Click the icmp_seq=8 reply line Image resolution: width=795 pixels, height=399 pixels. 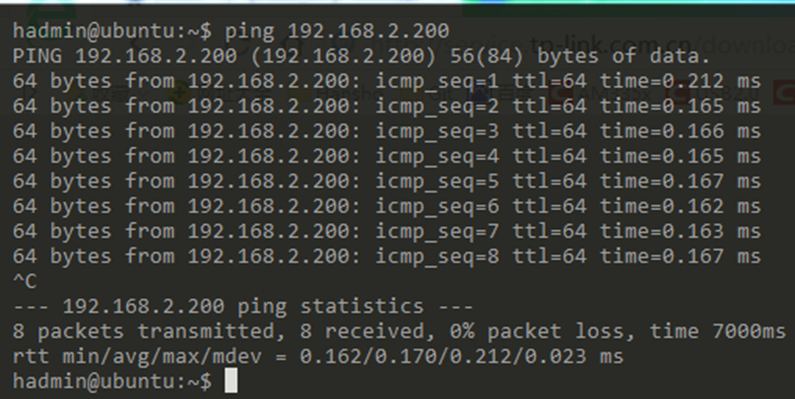pos(387,256)
